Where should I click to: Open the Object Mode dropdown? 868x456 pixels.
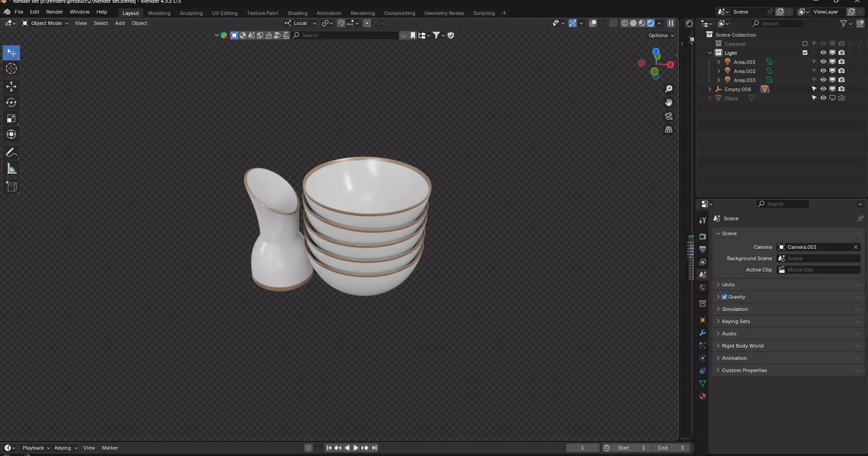coord(45,23)
